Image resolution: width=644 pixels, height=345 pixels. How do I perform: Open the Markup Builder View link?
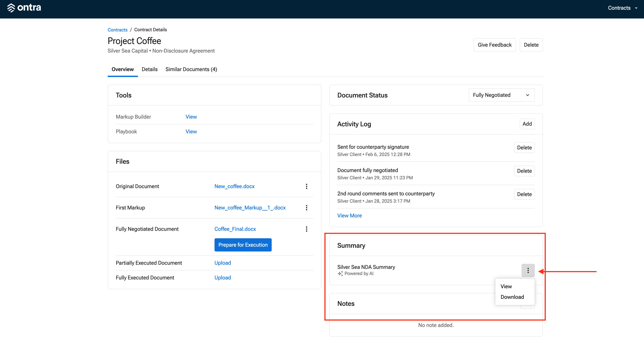191,117
